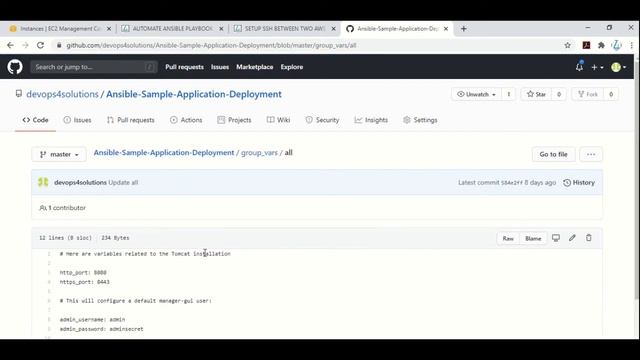The image size is (640, 360).
Task: Select the Projects tab
Action: point(234,120)
